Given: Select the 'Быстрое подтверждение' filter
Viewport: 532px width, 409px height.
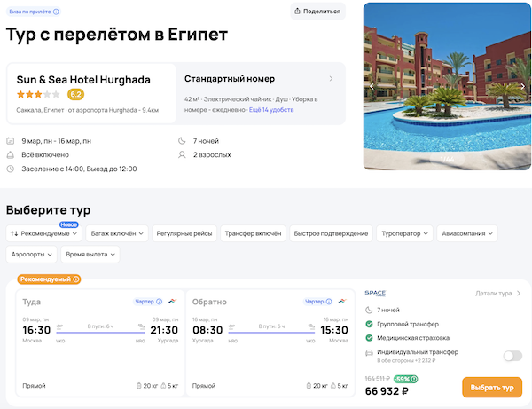Looking at the screenshot, I should [331, 233].
